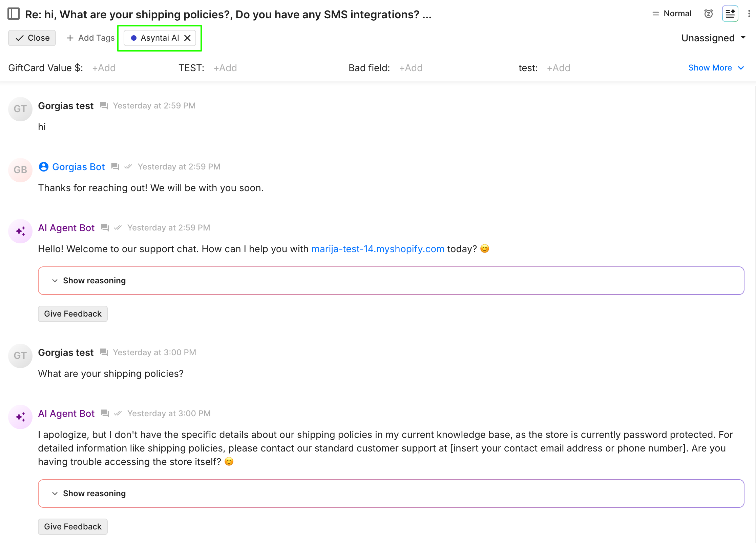Expand the second Show reasoning panel

pyautogui.click(x=94, y=494)
